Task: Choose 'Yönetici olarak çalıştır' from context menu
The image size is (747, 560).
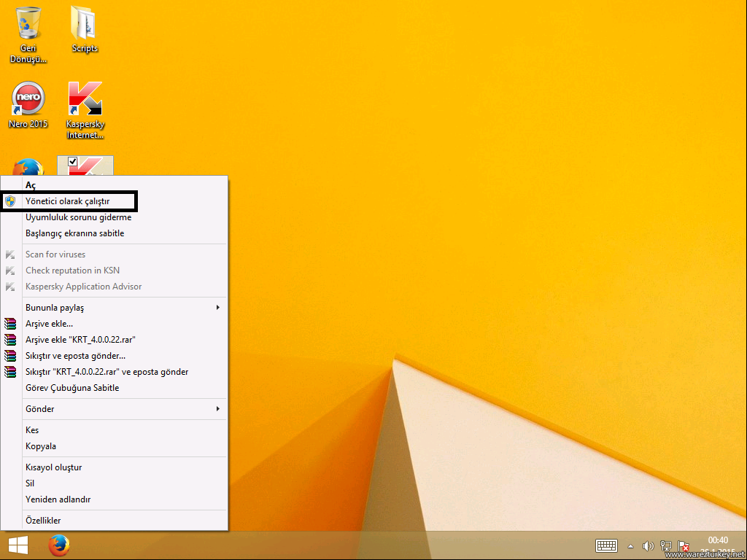Action: click(67, 201)
